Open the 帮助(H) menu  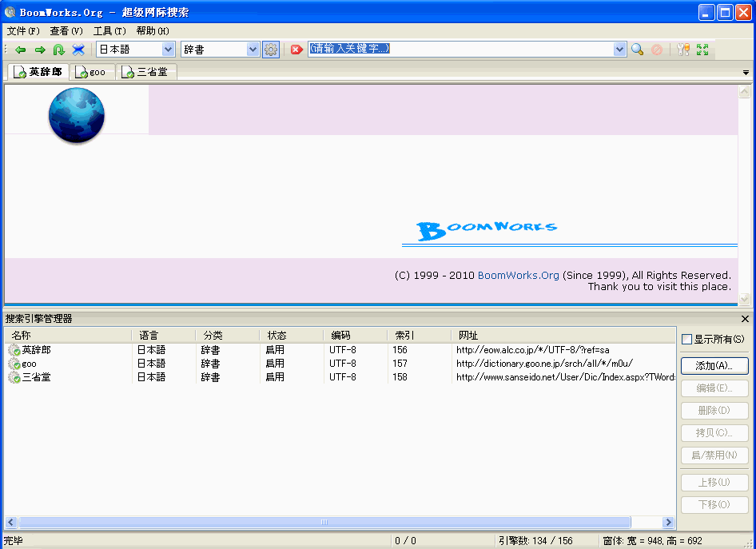pos(153,31)
